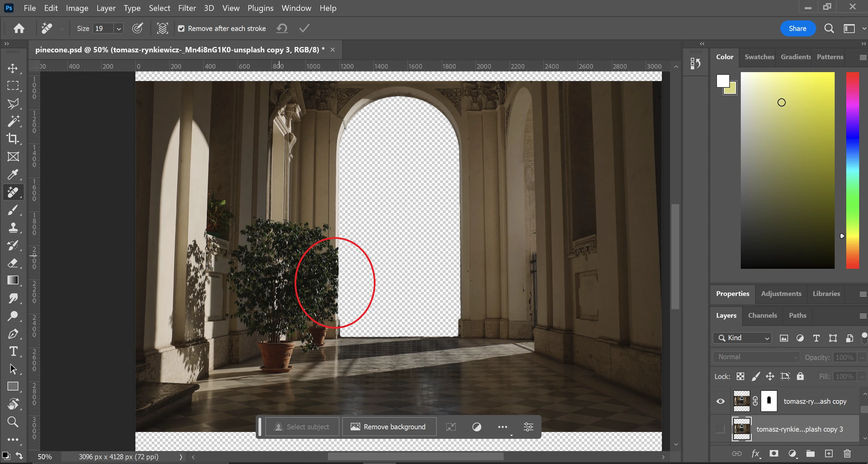The height and width of the screenshot is (464, 868).
Task: Hide the tomasz-ry...ash copy layer
Action: click(x=720, y=401)
